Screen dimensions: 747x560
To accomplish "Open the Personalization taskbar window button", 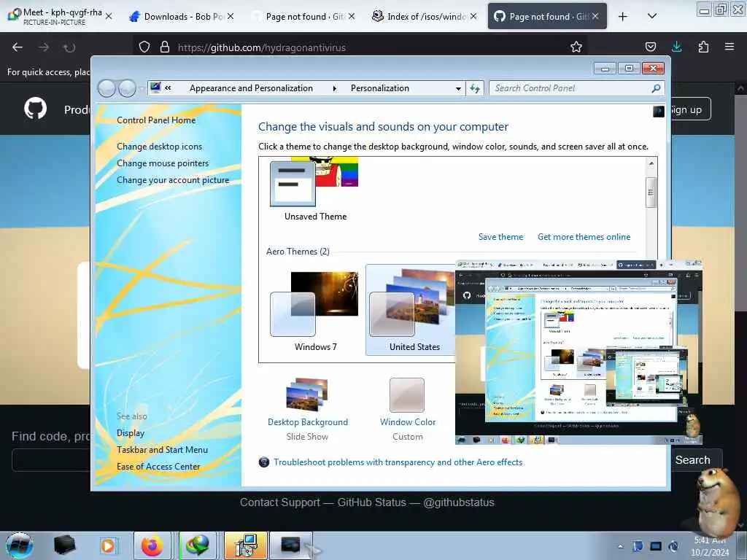I will point(290,545).
